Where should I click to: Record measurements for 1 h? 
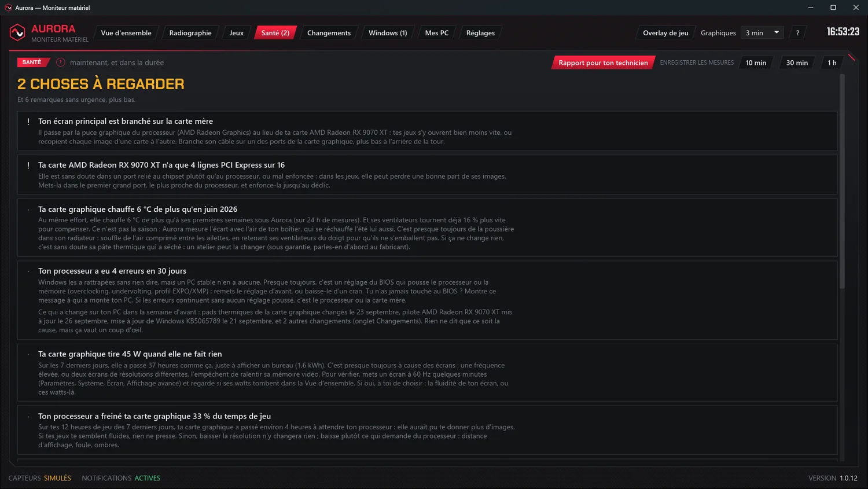click(832, 62)
